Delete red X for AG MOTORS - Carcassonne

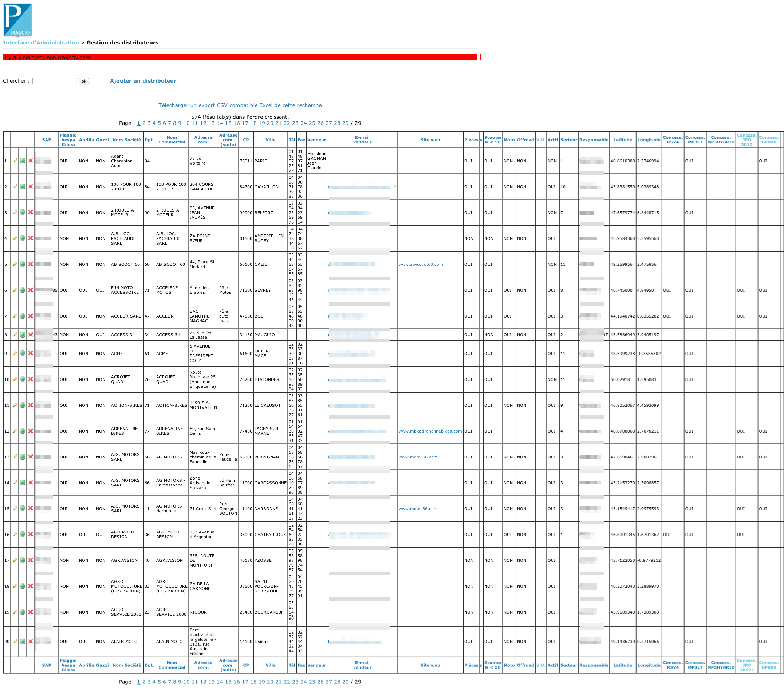click(x=31, y=482)
